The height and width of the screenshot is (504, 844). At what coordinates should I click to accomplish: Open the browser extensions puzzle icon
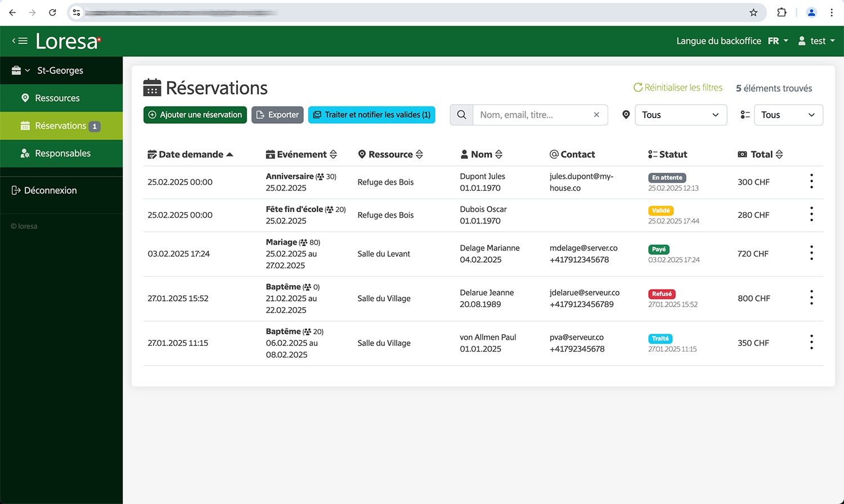coord(782,12)
